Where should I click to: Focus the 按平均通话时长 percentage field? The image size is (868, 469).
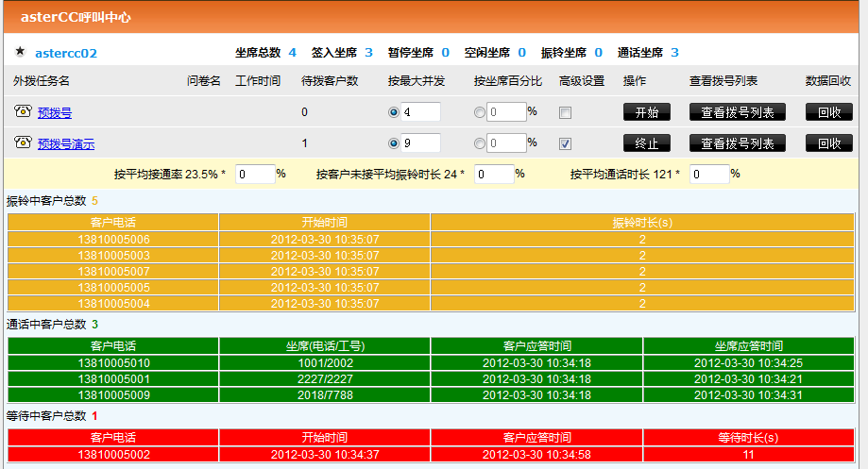click(709, 175)
